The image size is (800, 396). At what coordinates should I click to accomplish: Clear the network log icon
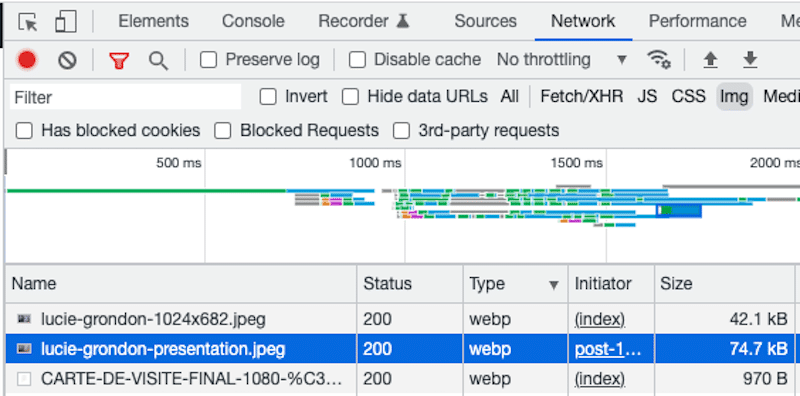67,60
